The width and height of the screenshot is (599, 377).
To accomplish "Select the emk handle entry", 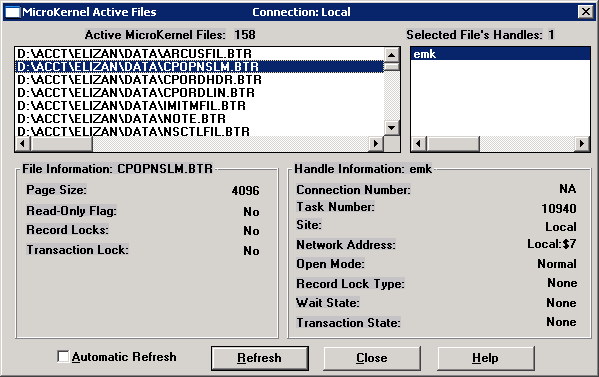I will tap(500, 54).
